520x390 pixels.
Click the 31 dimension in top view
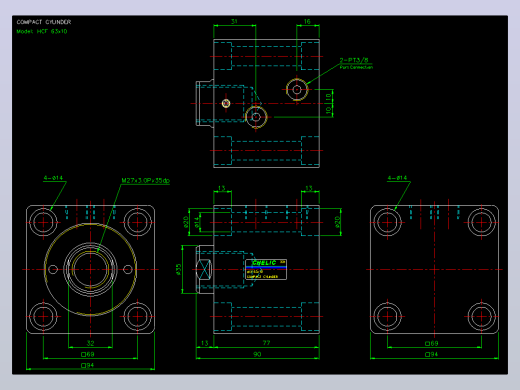[x=234, y=21]
